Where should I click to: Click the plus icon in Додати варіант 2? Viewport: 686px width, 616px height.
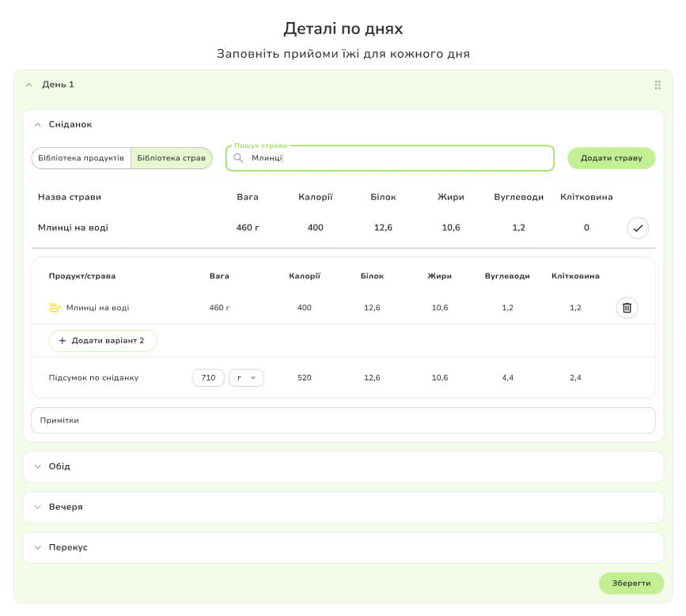pyautogui.click(x=63, y=341)
